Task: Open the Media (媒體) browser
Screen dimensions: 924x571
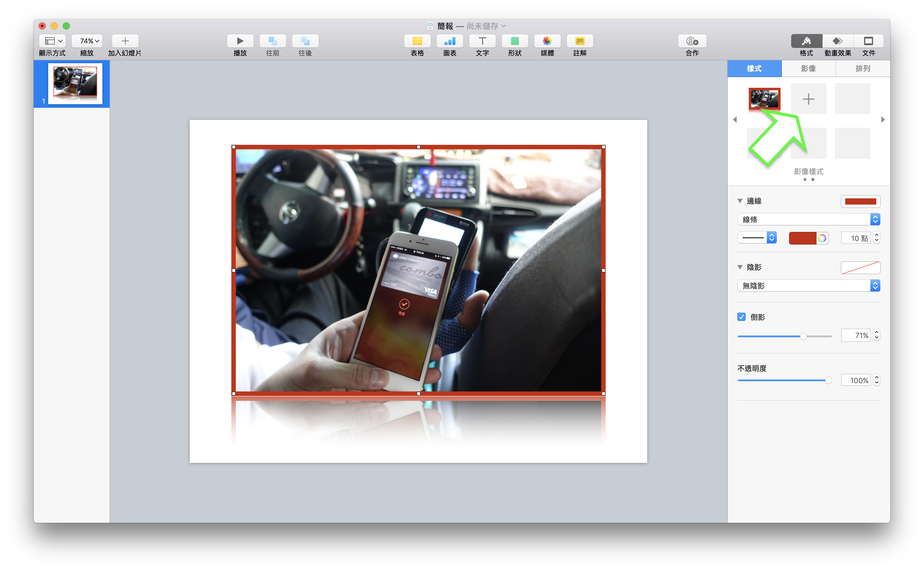Action: point(547,41)
